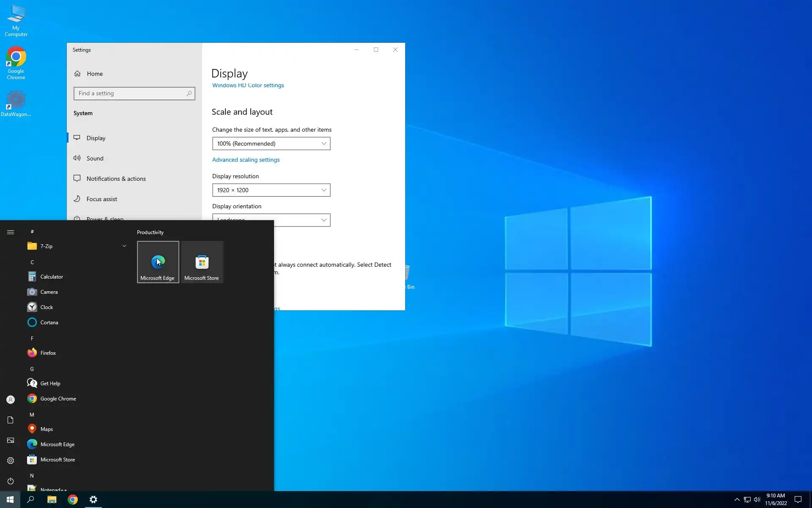Open Cortana from the app list

click(49, 323)
